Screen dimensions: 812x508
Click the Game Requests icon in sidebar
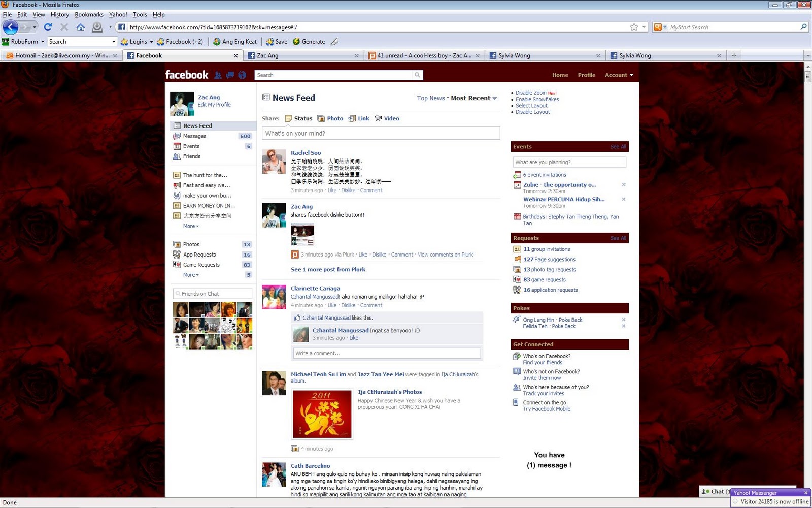[177, 265]
